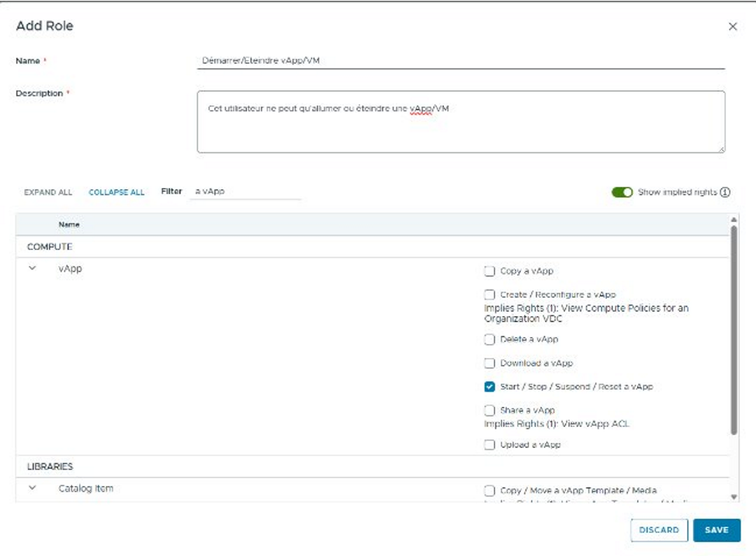
Task: Close the Add Role dialog with X
Action: click(x=732, y=26)
